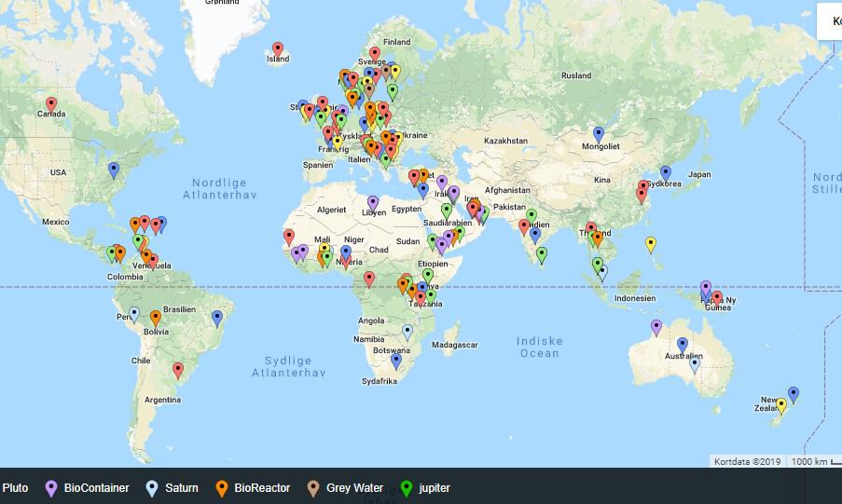Click the red pin on West Africa's Atlantic coast

pos(289,238)
